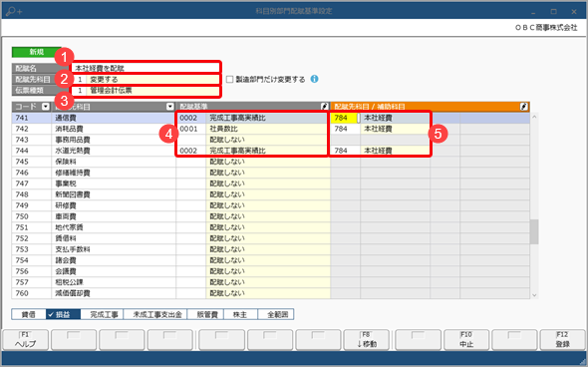
Task: Click the table scrollbar down arrow
Action: coord(534,295)
